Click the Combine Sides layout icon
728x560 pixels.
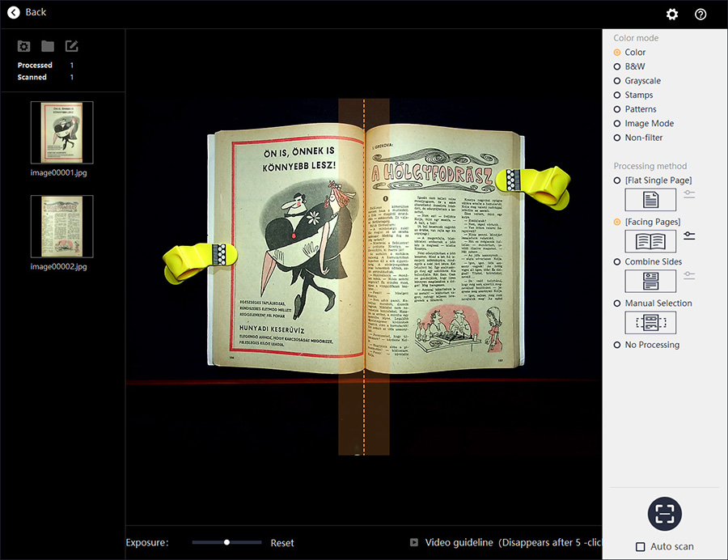650,282
